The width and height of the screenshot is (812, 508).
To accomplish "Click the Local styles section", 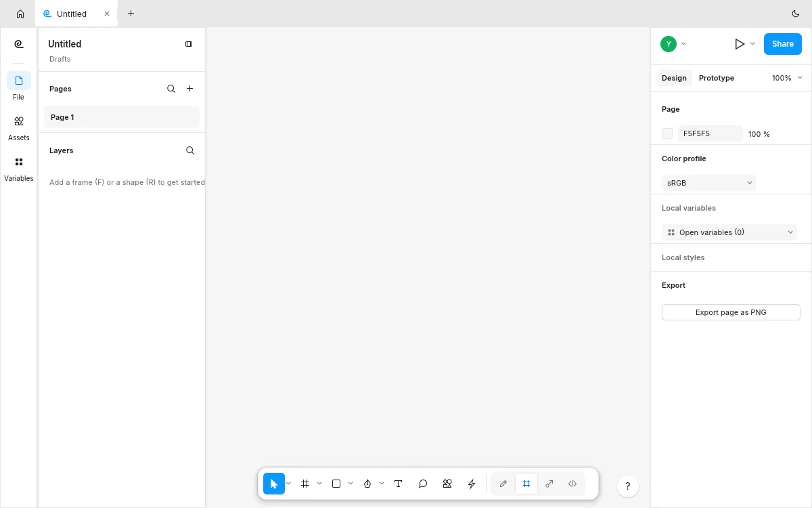I will 683,257.
